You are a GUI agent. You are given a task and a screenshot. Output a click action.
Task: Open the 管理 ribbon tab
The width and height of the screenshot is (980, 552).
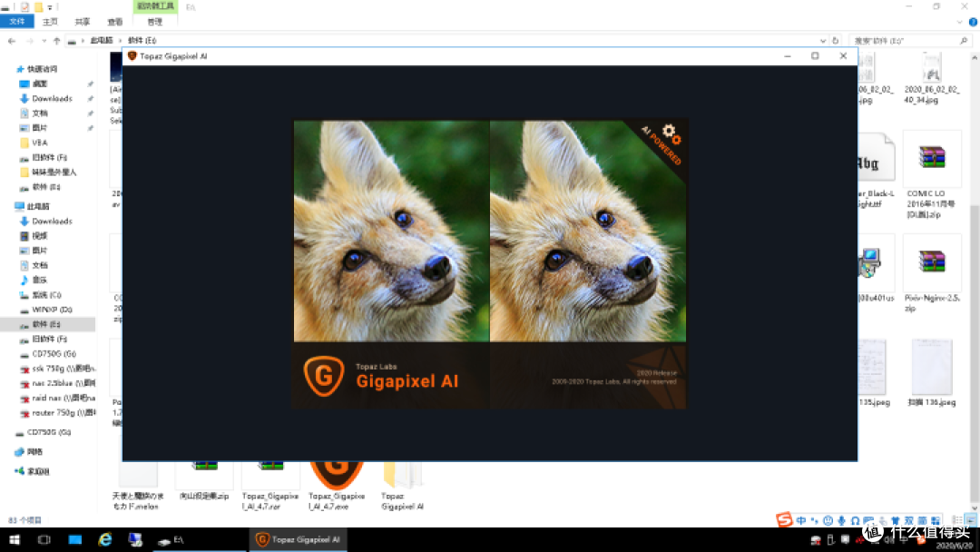click(155, 21)
